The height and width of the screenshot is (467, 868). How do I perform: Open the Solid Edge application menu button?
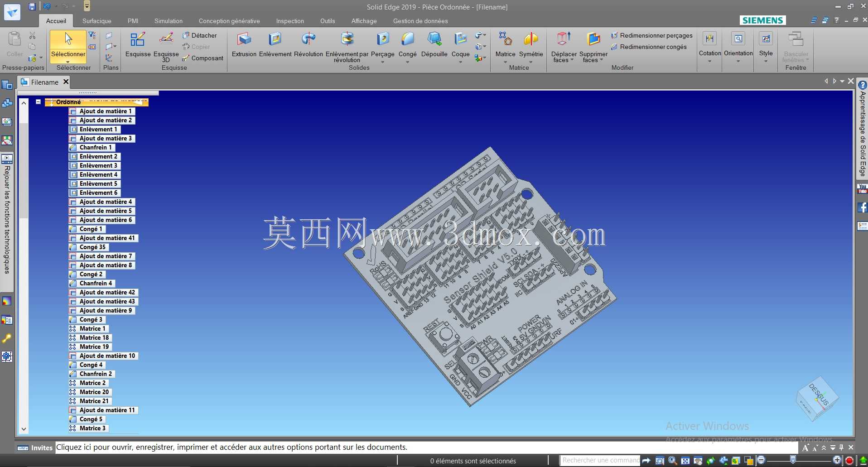point(12,12)
